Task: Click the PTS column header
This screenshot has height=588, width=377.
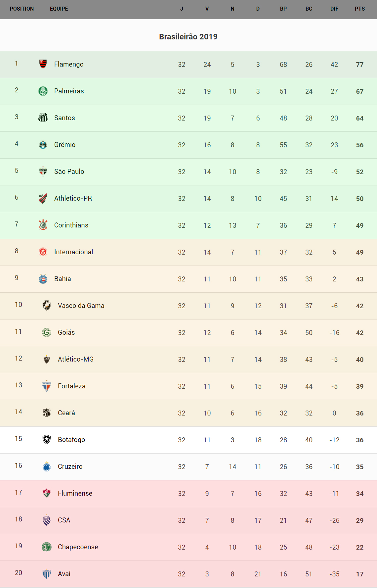Action: click(360, 9)
